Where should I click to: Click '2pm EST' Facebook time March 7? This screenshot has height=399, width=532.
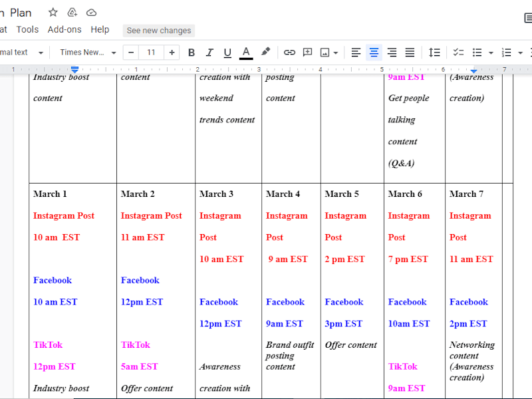[468, 324]
